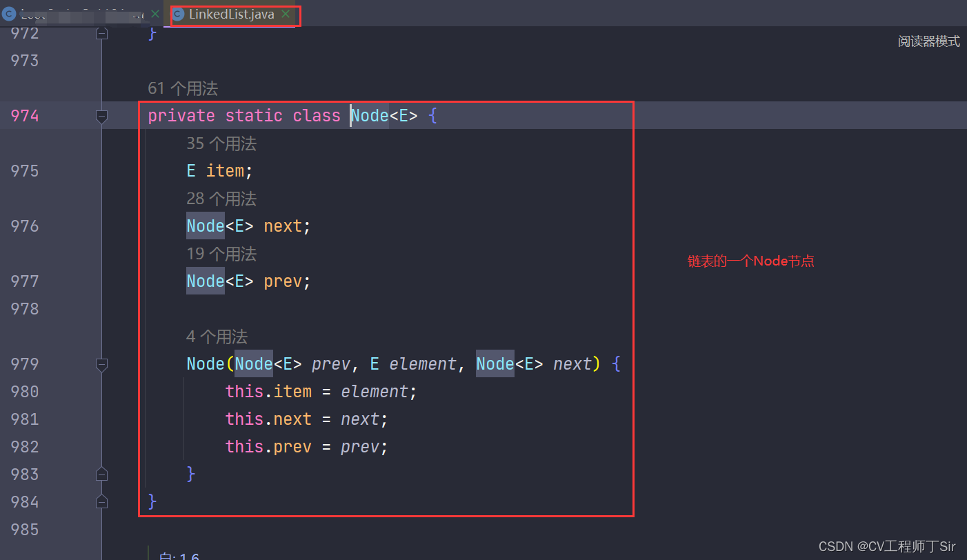Click line number 975 in the gutter
The height and width of the screenshot is (560, 967).
(x=25, y=171)
